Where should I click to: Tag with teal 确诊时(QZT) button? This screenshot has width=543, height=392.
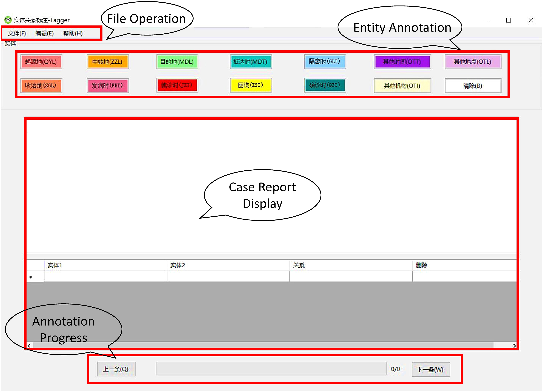coord(325,85)
